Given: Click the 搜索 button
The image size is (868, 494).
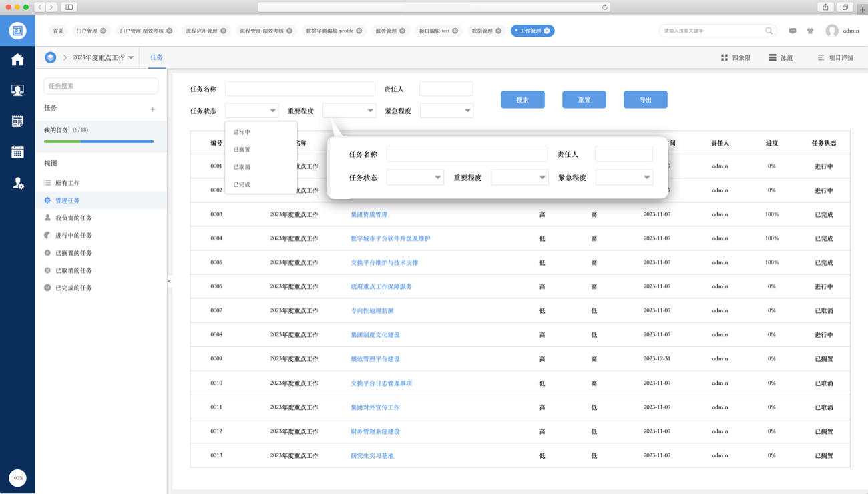Looking at the screenshot, I should click(522, 100).
